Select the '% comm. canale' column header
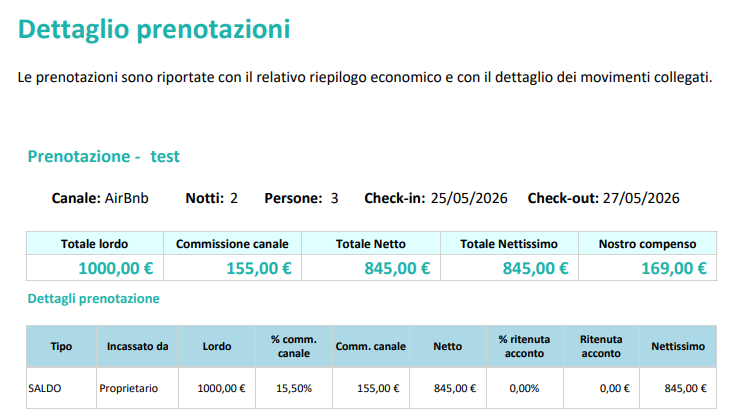This screenshot has height=419, width=729. click(x=294, y=346)
